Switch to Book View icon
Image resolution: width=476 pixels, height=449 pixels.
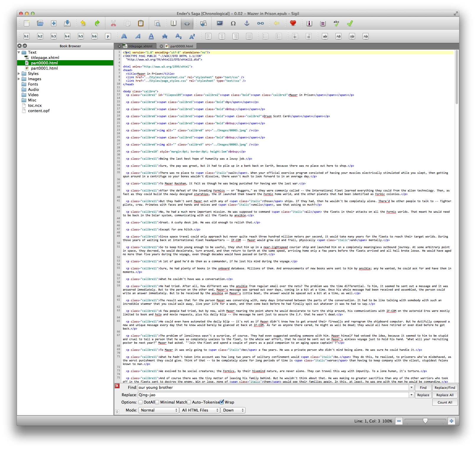(x=174, y=23)
